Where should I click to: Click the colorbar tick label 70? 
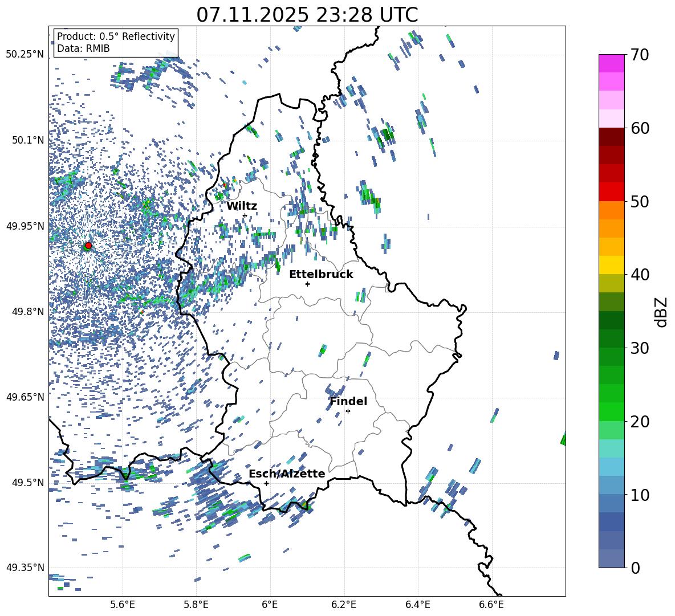640,55
